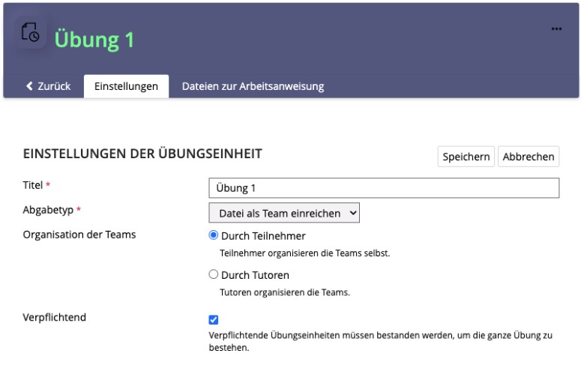Click the Verpflichtend label text
Viewport: 581px width, 392px height.
[55, 317]
